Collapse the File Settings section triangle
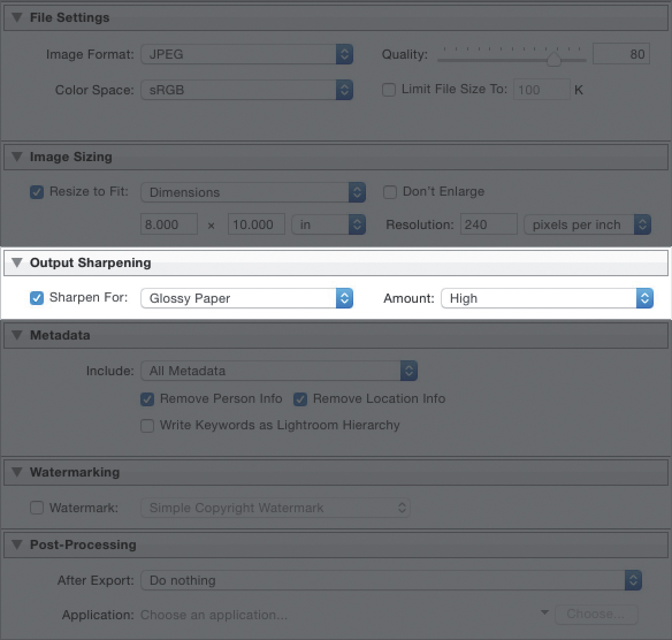The image size is (672, 640). pos(17,18)
